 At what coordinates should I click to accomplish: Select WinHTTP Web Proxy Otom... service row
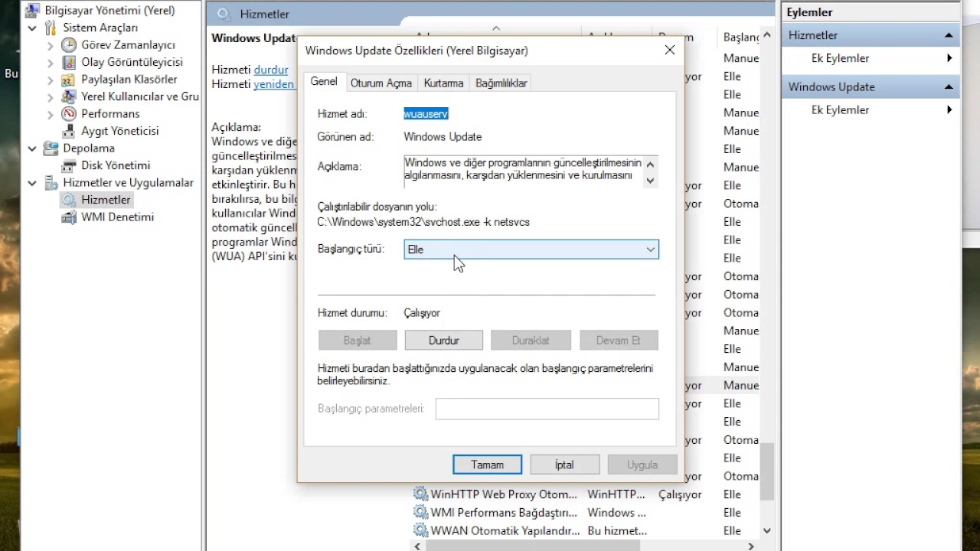586,494
